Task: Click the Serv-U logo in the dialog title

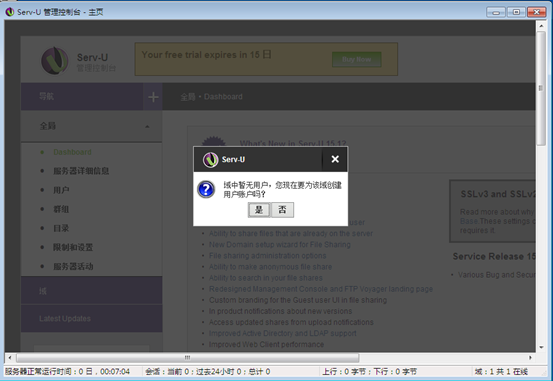Action: [x=210, y=159]
